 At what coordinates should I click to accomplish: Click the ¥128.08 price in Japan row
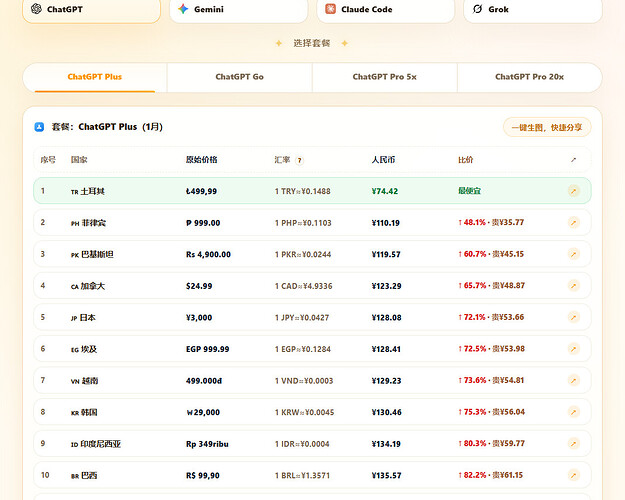[386, 318]
